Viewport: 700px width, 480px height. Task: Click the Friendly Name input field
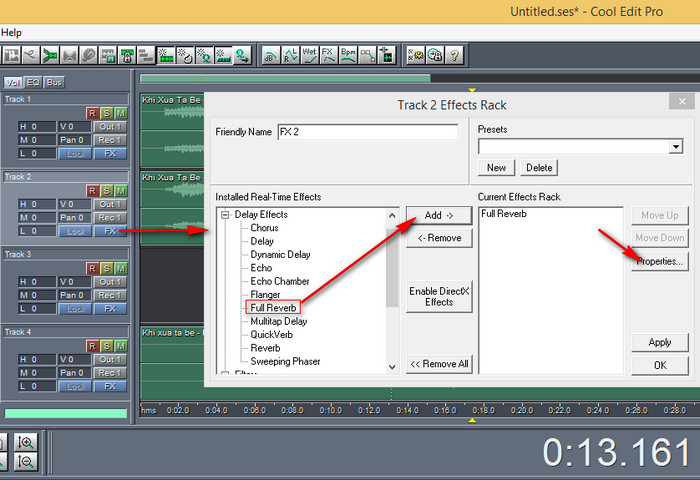pyautogui.click(x=368, y=132)
